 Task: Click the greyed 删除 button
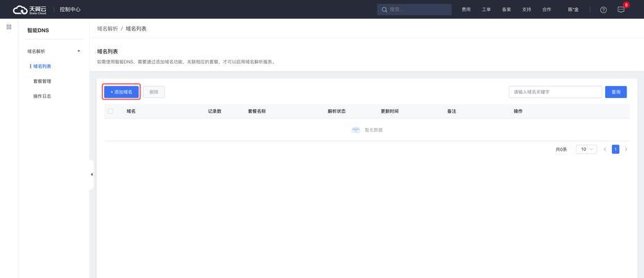[x=154, y=92]
